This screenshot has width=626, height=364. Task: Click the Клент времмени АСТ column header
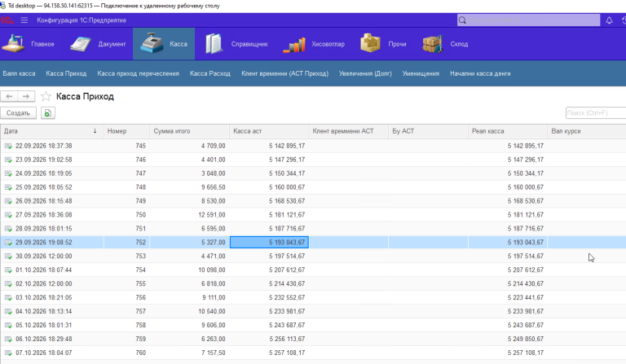coord(349,131)
